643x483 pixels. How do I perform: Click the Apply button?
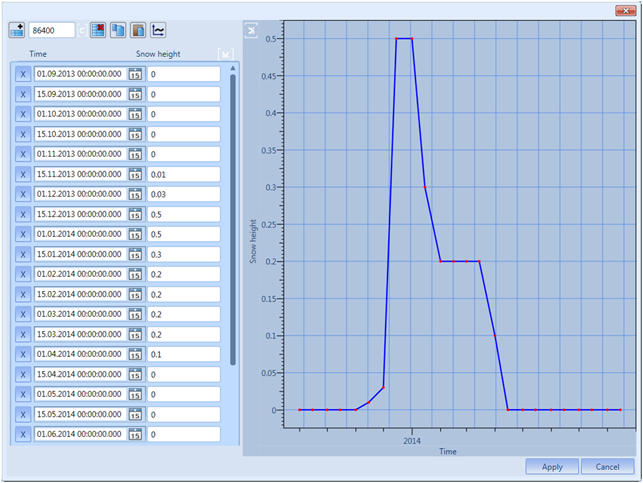pos(552,467)
